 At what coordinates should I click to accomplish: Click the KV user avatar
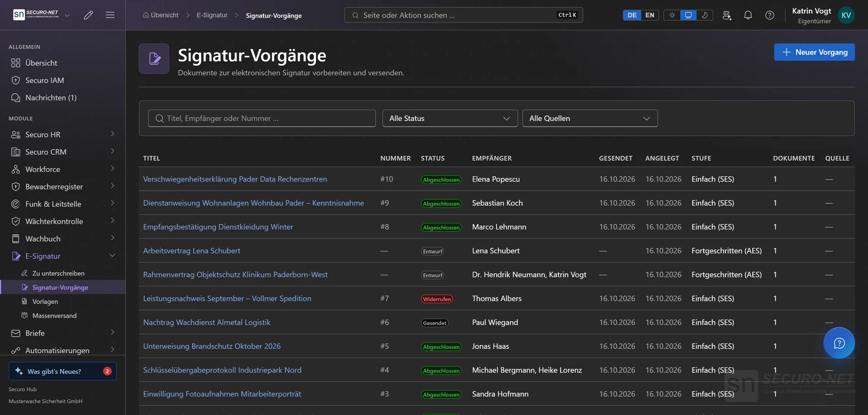point(846,15)
